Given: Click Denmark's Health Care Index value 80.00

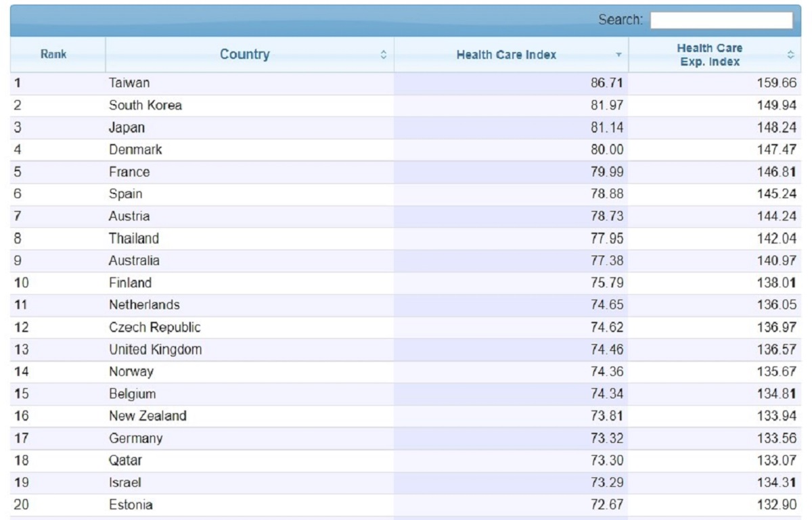Looking at the screenshot, I should 607,149.
